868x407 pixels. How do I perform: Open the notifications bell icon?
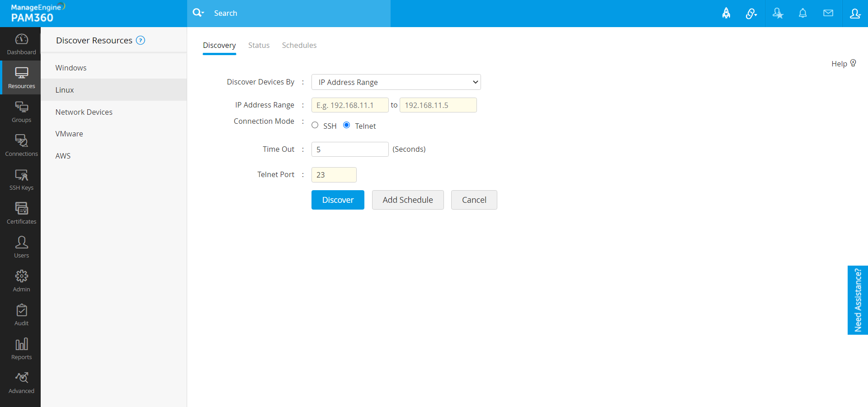(803, 13)
